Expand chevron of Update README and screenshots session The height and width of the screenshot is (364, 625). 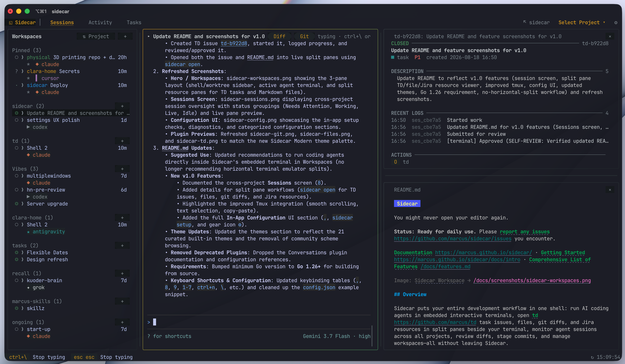(22, 113)
